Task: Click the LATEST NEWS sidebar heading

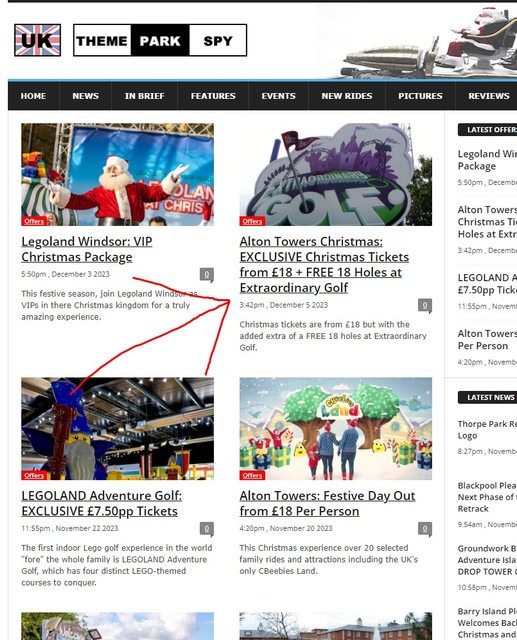Action: [x=488, y=397]
